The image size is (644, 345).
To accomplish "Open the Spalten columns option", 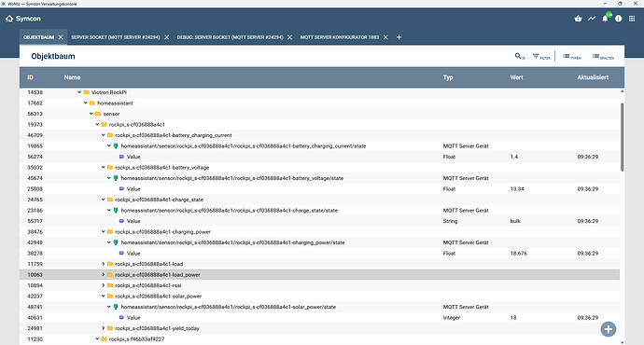I will coord(603,56).
